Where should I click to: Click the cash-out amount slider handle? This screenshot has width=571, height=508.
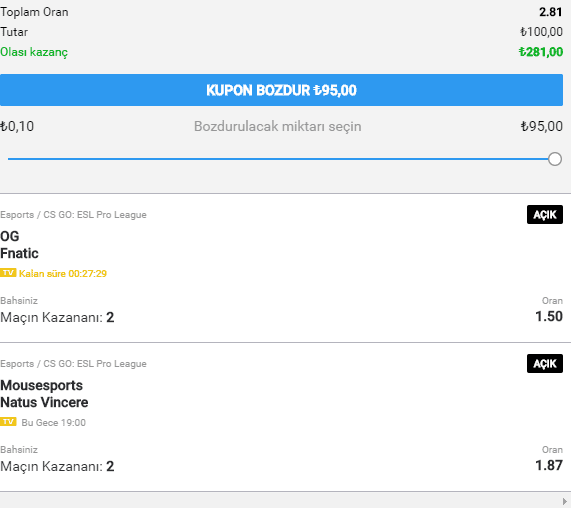pos(555,159)
